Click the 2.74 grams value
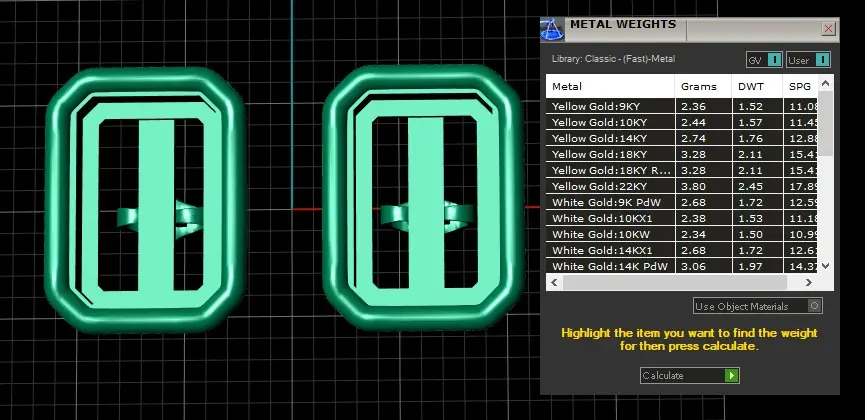 (691, 139)
